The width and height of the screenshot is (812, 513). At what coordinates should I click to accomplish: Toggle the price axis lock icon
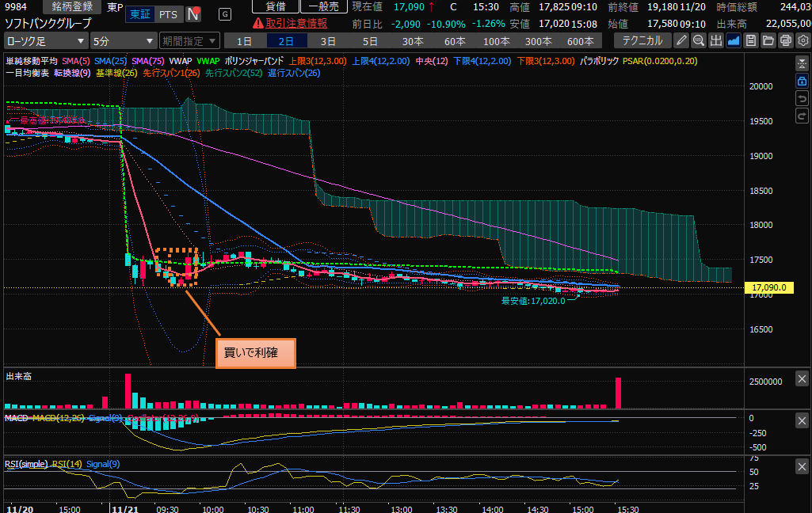click(x=802, y=81)
